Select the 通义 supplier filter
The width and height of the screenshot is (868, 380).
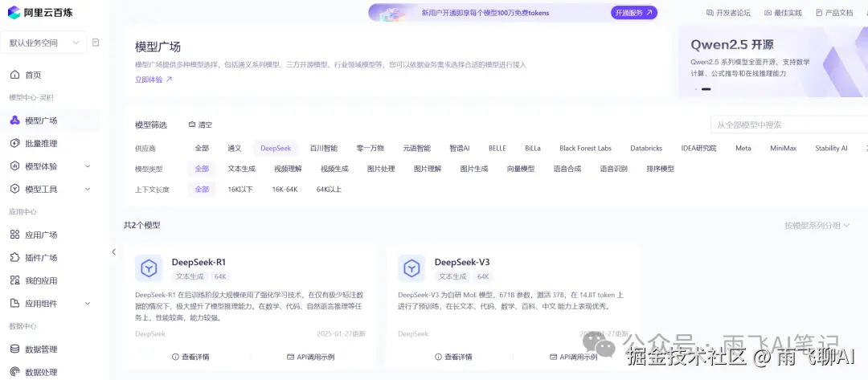pos(234,149)
